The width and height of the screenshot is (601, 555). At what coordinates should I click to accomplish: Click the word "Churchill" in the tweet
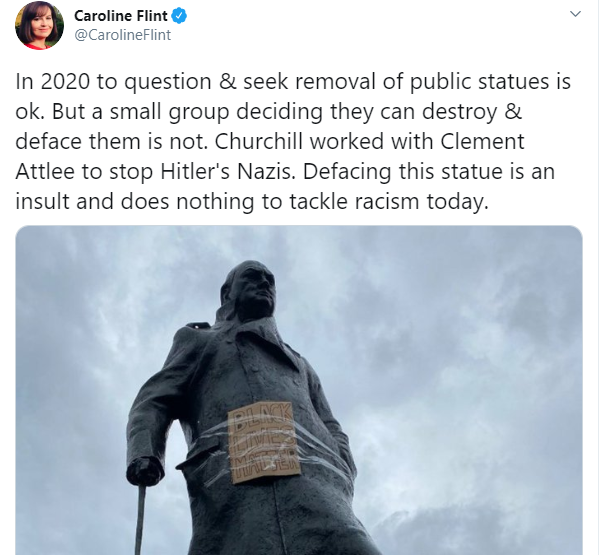click(259, 141)
